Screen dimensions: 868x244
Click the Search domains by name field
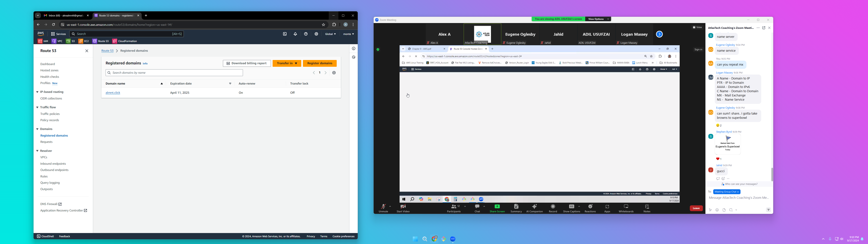174,73
